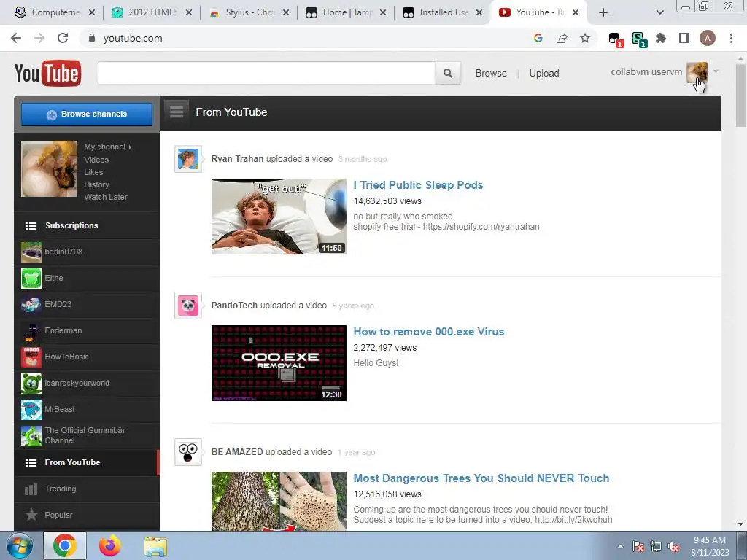Click the search magnifier button
This screenshot has height=560, width=747.
pyautogui.click(x=447, y=73)
